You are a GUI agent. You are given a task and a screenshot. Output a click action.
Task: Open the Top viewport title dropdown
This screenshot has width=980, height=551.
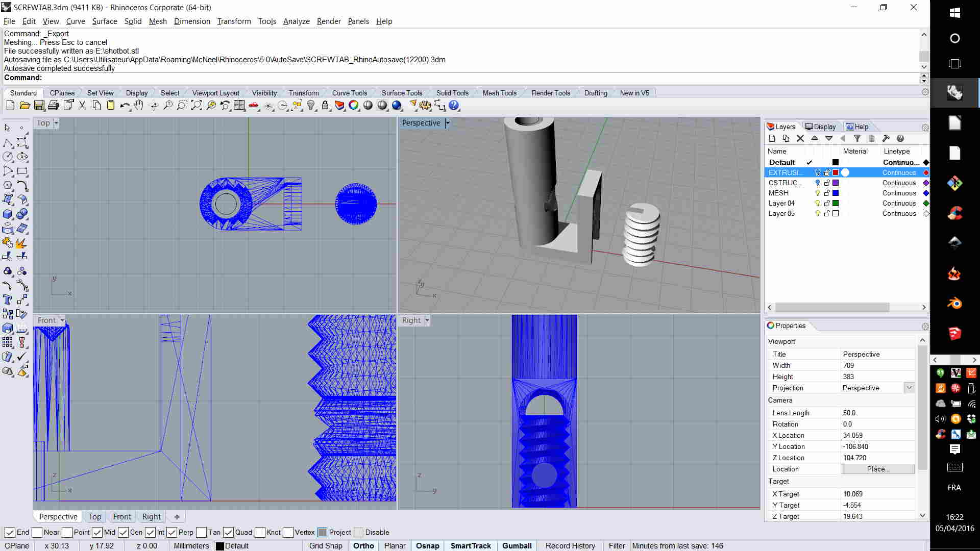(56, 123)
